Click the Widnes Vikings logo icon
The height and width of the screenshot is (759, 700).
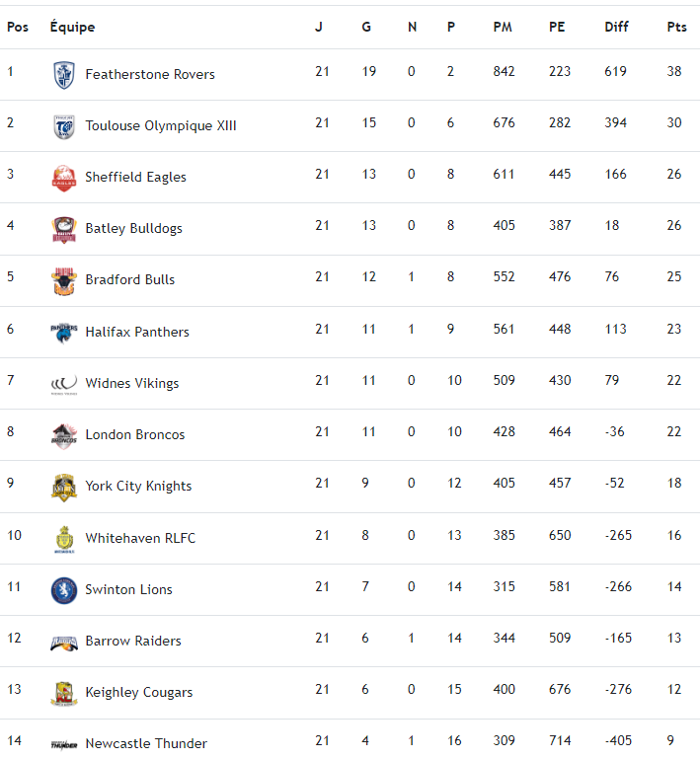(63, 383)
